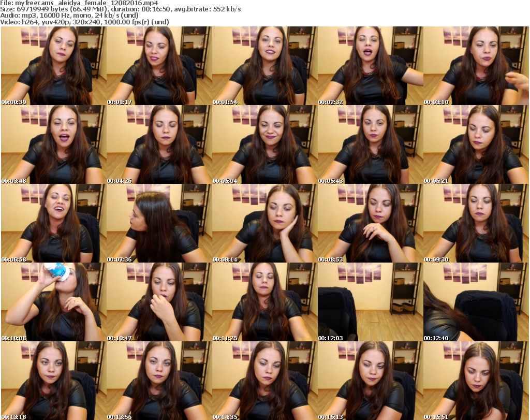530x420 pixels.
Task: Choose the thumbnail at 00:10:47
Action: point(159,302)
